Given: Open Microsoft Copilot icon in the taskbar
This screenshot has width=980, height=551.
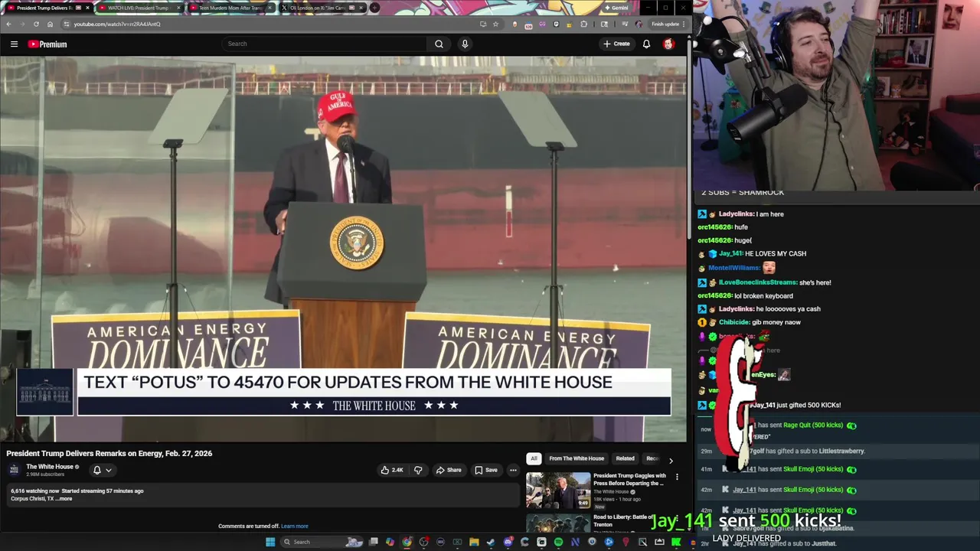Looking at the screenshot, I should tap(390, 542).
